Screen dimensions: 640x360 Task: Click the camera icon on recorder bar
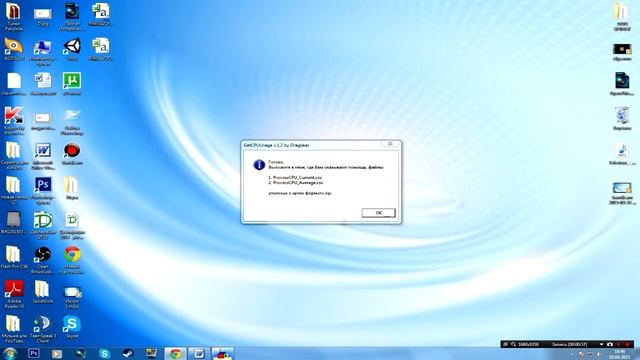pos(610,344)
